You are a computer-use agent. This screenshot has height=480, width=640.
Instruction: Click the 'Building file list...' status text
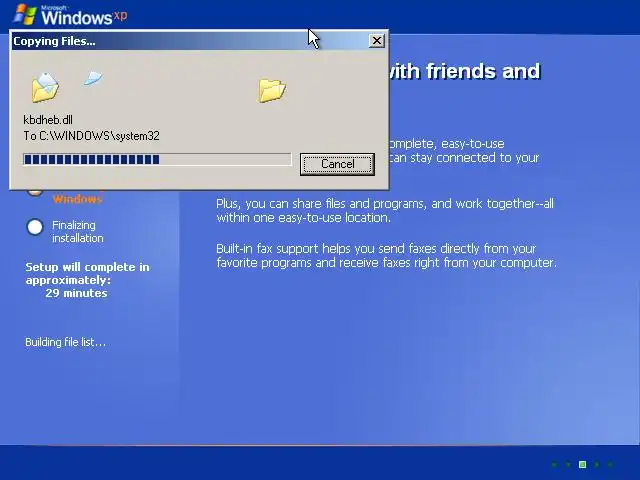(x=65, y=342)
